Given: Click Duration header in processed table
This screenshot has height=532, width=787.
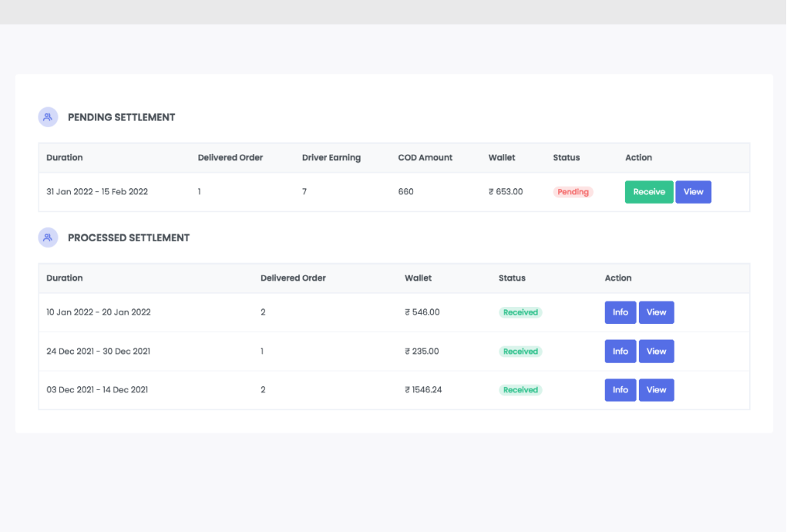Looking at the screenshot, I should [x=64, y=278].
